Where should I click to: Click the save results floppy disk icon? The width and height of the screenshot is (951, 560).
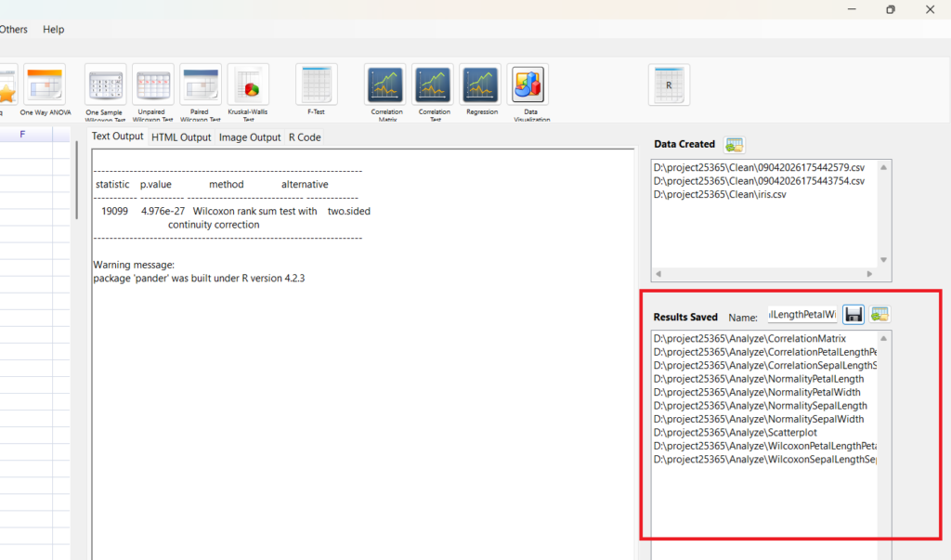(x=853, y=315)
